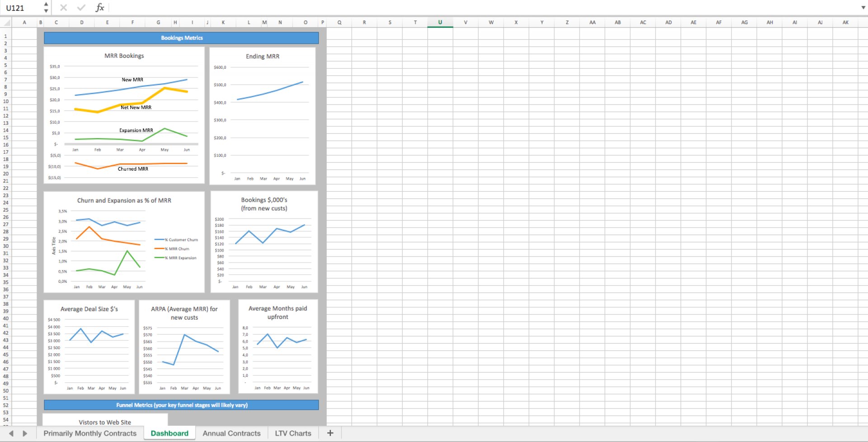
Task: Click the cancel entry X icon
Action: point(63,8)
